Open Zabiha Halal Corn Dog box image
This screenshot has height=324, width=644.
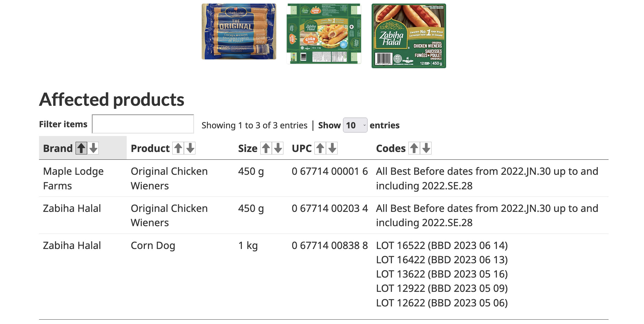pos(324,34)
